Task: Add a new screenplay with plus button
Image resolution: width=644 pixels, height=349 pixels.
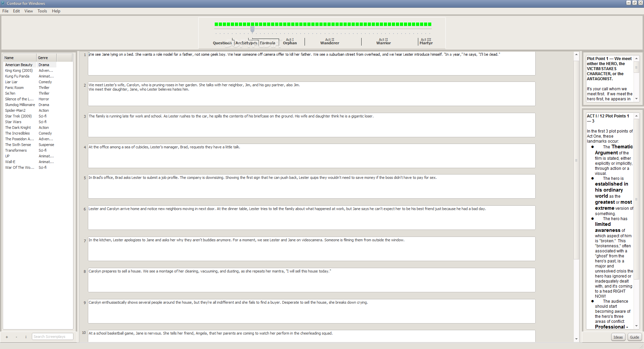Action: pos(7,337)
